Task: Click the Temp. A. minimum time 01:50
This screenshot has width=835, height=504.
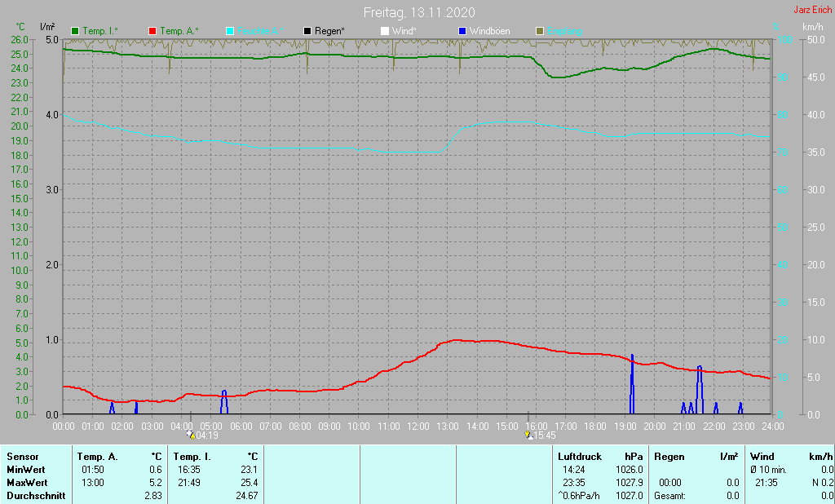Action: (x=93, y=470)
